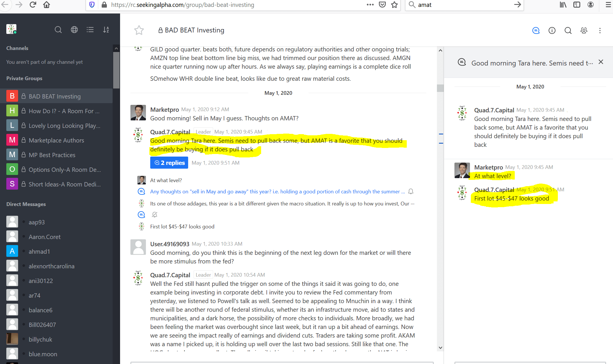
Task: Open the Short Ideas room
Action: coord(56,184)
